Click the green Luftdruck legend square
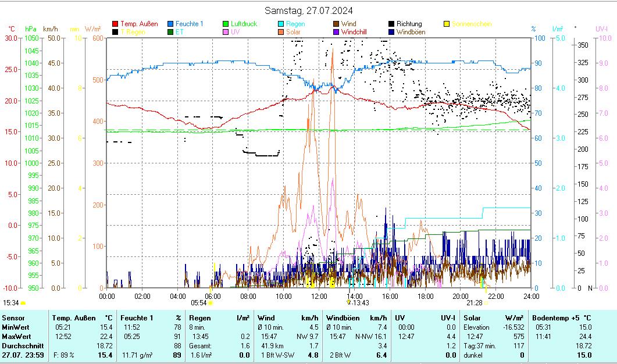 [226, 24]
